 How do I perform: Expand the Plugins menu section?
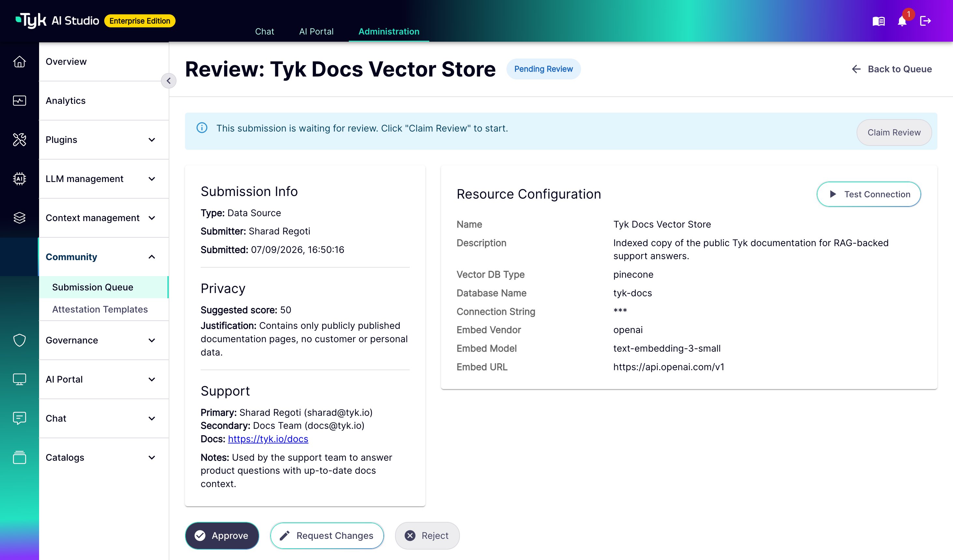pos(104,140)
